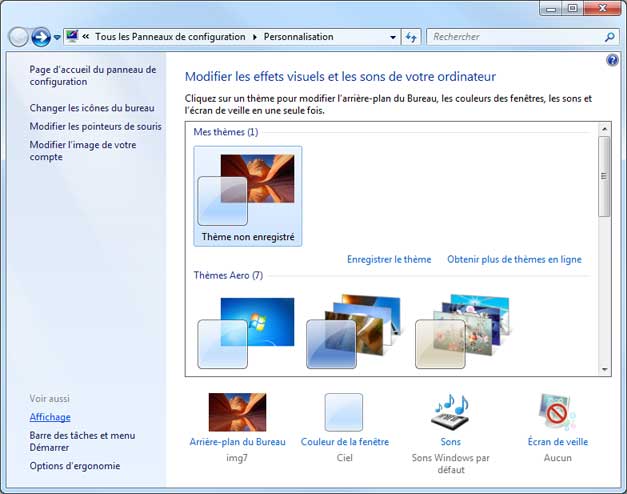Click the Forward navigation arrow button
Screen dimensions: 627x494
coord(41,37)
